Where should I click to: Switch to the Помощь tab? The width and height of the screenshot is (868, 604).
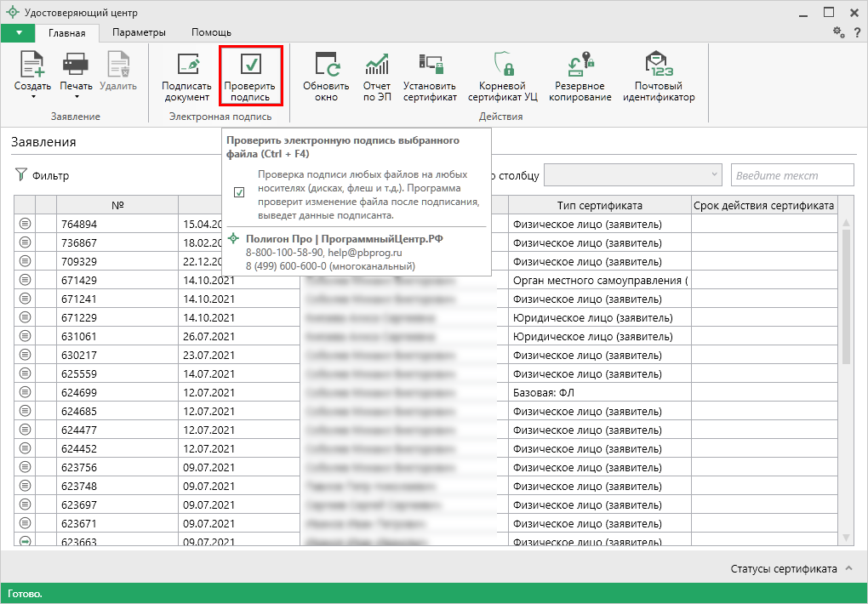coord(211,32)
